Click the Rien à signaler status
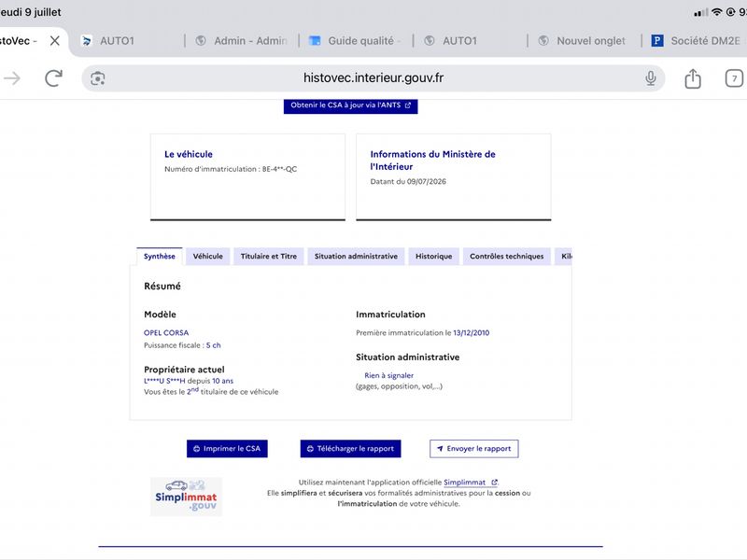This screenshot has width=747, height=560. pyautogui.click(x=388, y=375)
